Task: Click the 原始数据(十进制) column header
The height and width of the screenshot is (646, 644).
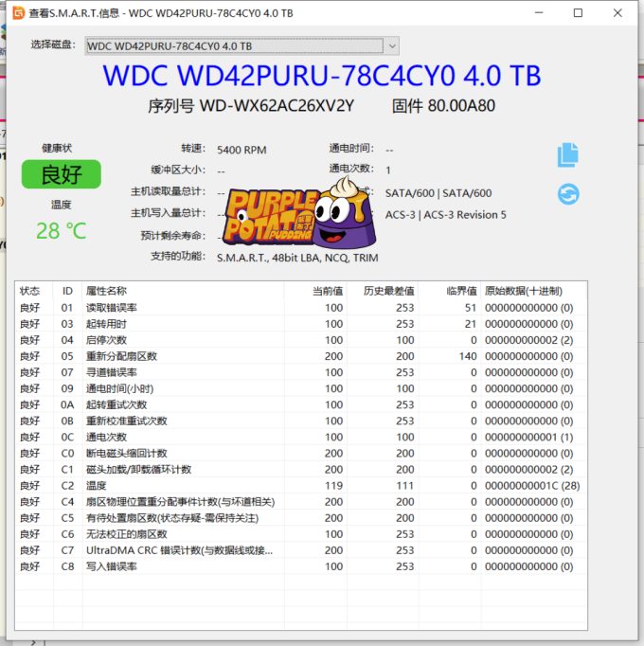Action: click(x=533, y=291)
